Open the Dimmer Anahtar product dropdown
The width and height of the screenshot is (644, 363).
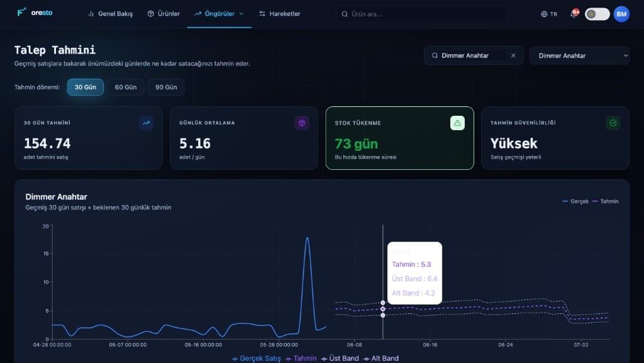579,55
